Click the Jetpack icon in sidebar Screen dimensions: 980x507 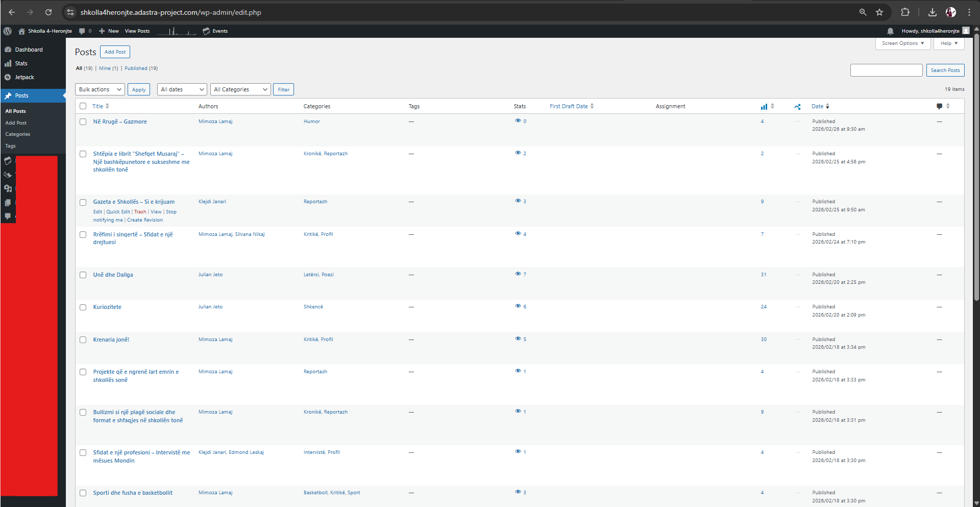[8, 78]
